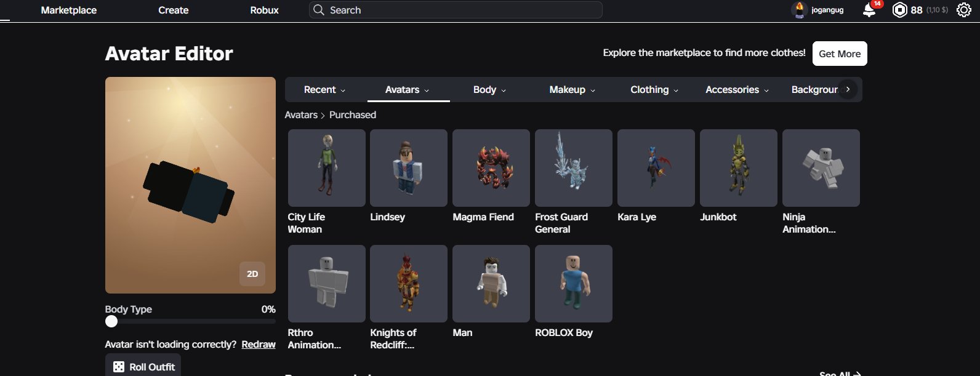Screen dimensions: 980x376
Task: Select the Lindsey avatar thumbnail
Action: (x=409, y=168)
